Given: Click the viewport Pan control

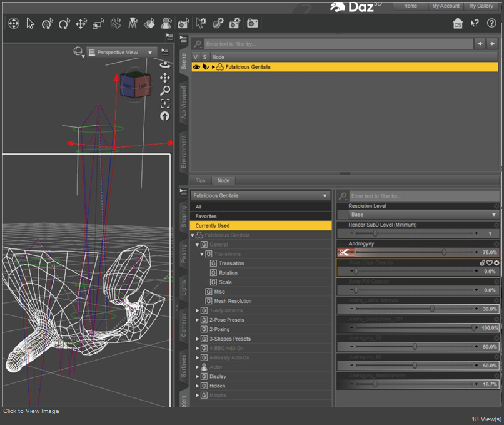Looking at the screenshot, I should coord(165,78).
